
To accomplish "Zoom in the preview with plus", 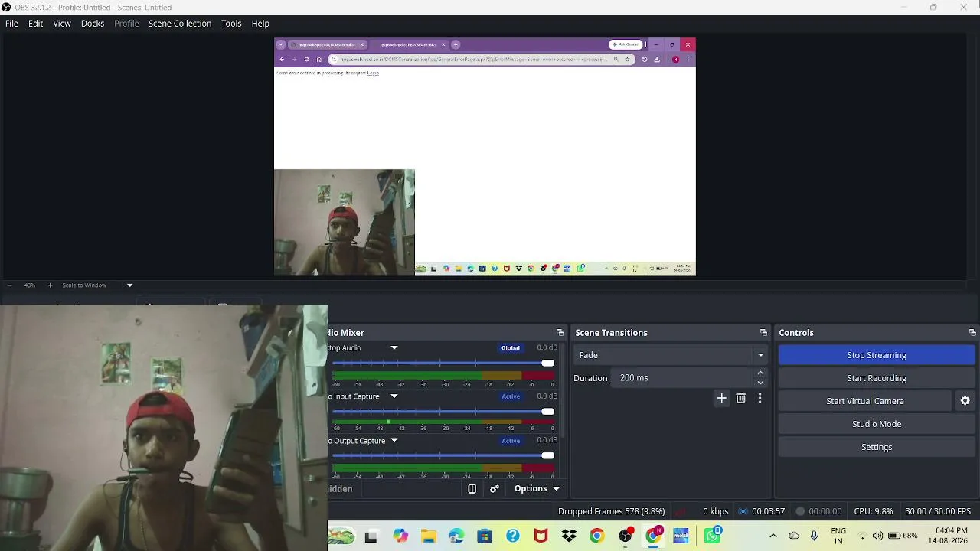I will 51,285.
